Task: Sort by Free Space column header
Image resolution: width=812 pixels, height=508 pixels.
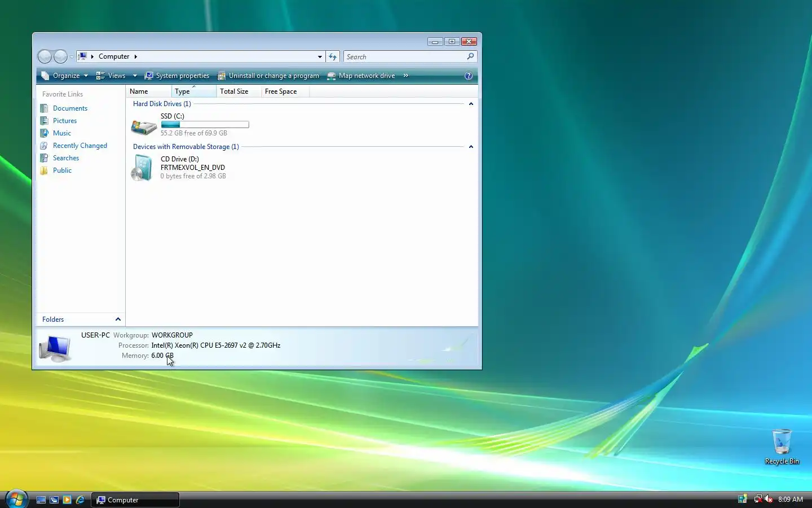Action: pos(285,91)
